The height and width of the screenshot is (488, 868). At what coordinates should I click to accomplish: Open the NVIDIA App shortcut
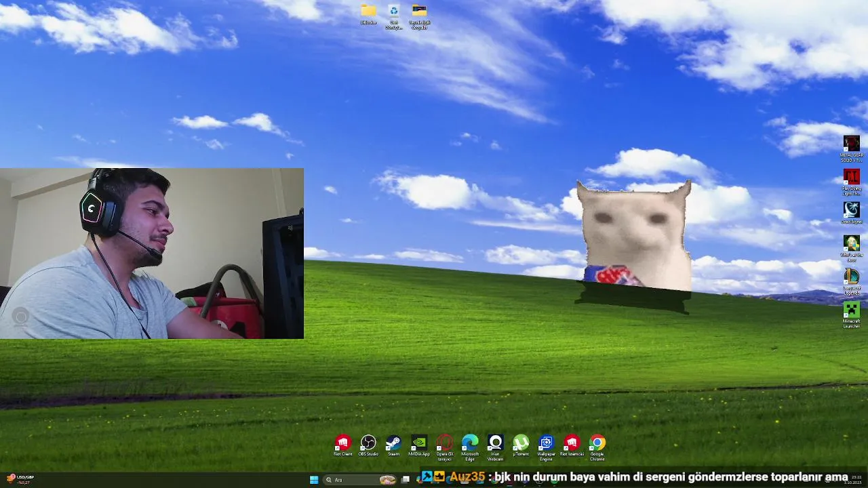[419, 445]
